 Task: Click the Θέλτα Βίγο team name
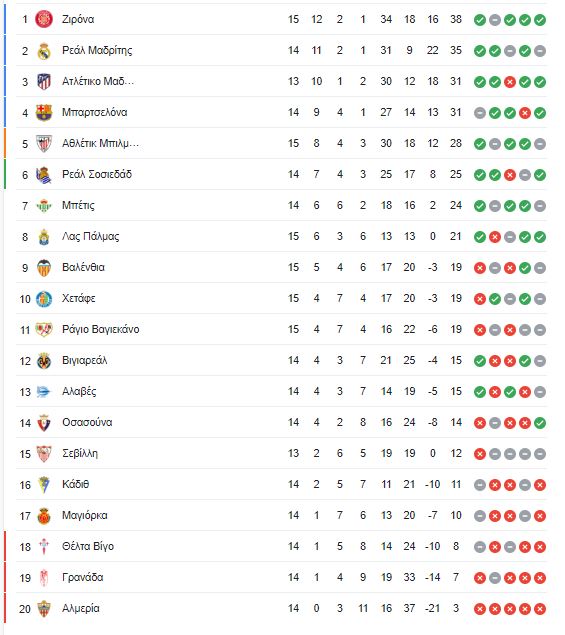click(x=88, y=546)
